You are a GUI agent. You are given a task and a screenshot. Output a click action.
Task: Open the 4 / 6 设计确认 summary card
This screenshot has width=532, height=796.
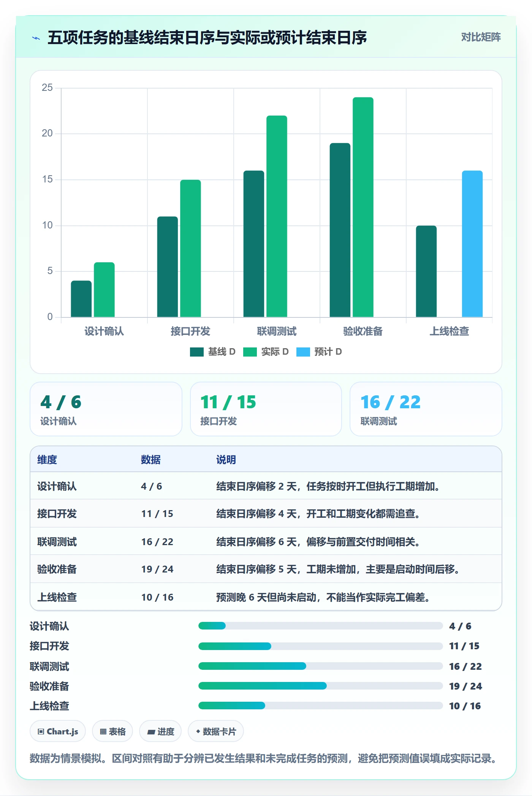pyautogui.click(x=106, y=409)
